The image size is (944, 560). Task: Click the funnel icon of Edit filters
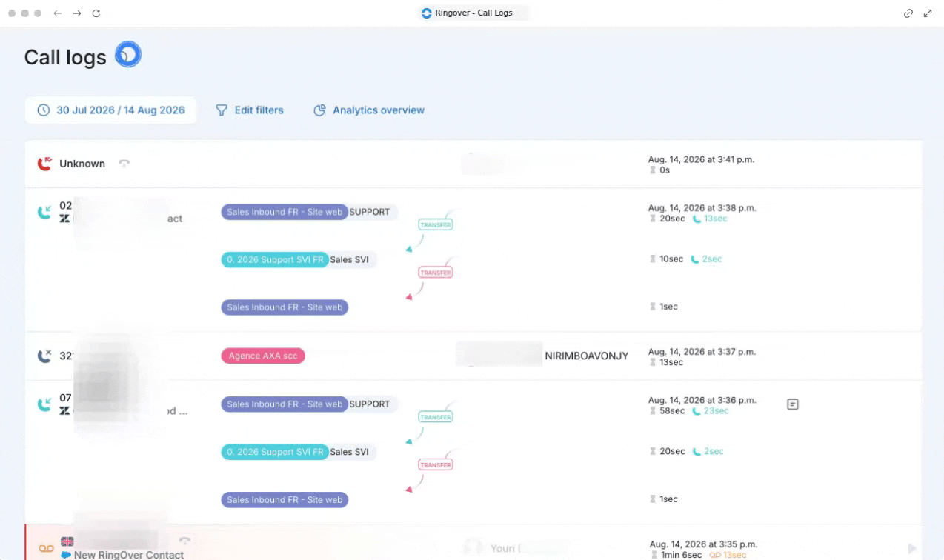222,110
